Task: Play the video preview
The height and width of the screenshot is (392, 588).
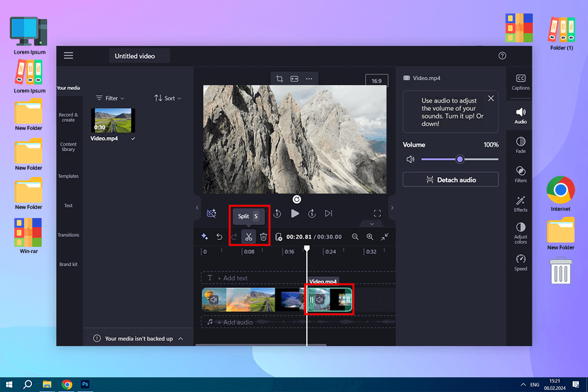Action: [x=295, y=213]
